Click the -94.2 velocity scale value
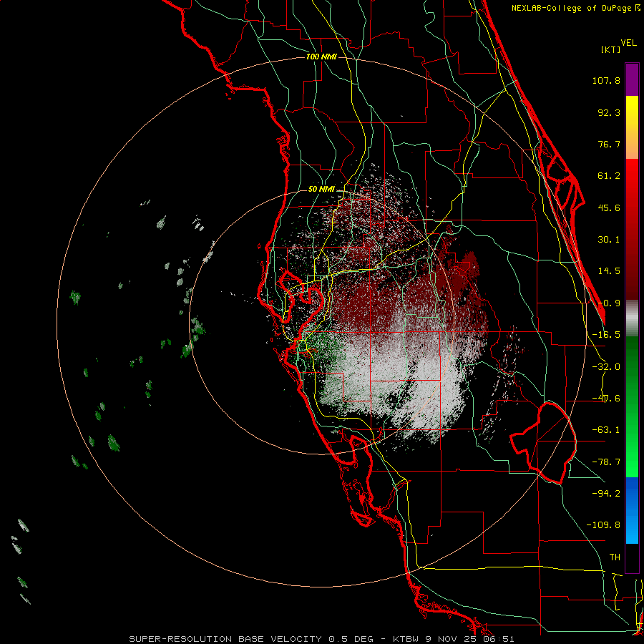This screenshot has height=644, width=644. pyautogui.click(x=606, y=494)
